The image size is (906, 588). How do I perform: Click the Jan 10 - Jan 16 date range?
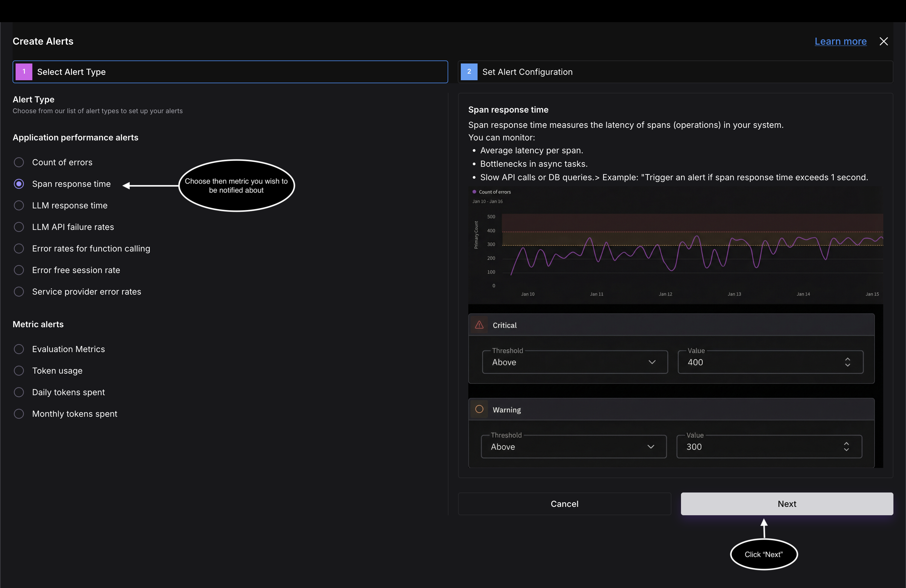[487, 201]
